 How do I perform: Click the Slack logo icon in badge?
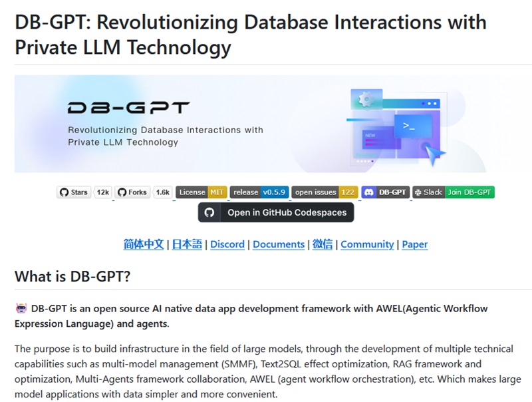pyautogui.click(x=418, y=192)
